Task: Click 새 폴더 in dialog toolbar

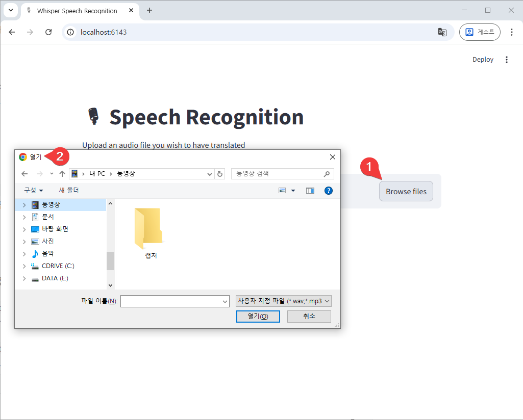Action: pyautogui.click(x=69, y=191)
